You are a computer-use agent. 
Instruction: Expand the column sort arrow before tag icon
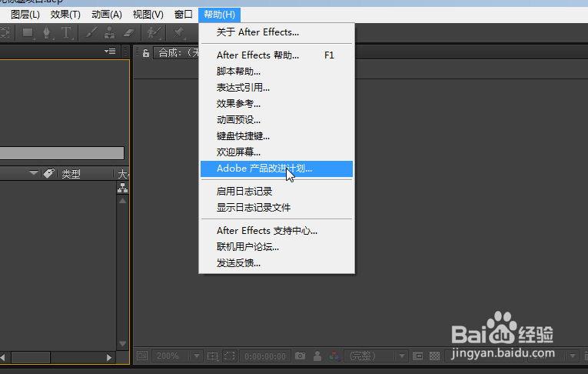pos(34,172)
